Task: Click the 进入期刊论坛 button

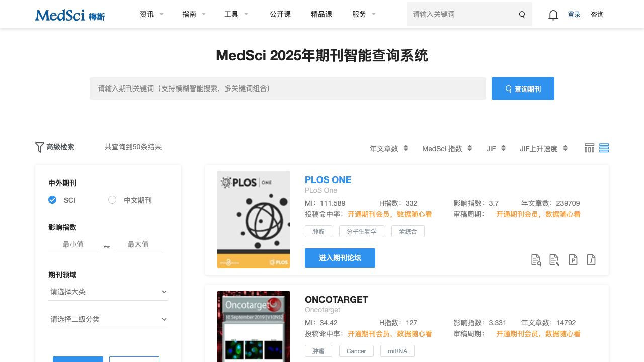Action: [x=340, y=258]
